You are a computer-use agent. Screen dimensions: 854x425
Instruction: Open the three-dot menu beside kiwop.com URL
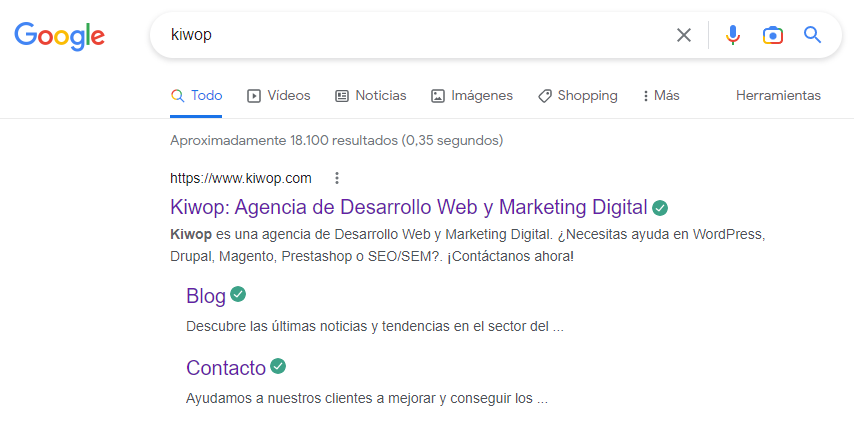click(x=337, y=178)
